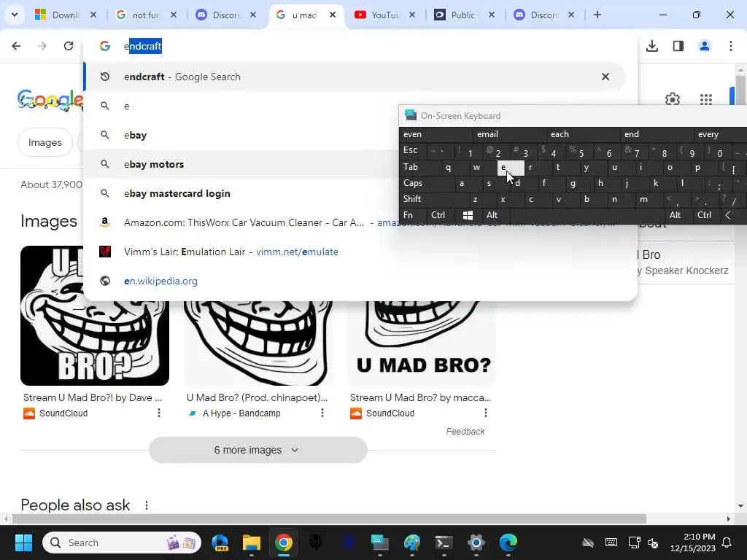Screen dimensions: 747x560
Task: Expand '6 more images' button
Action: point(258,450)
